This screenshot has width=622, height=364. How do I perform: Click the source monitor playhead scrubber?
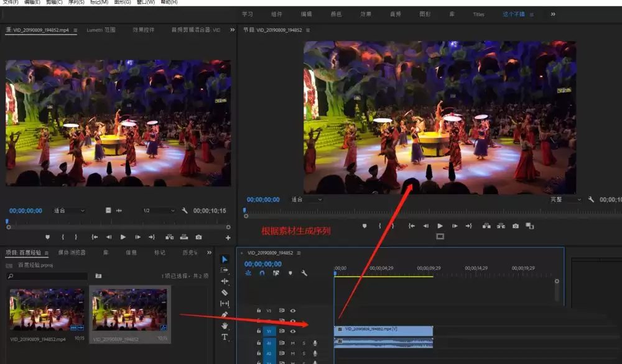click(7, 221)
